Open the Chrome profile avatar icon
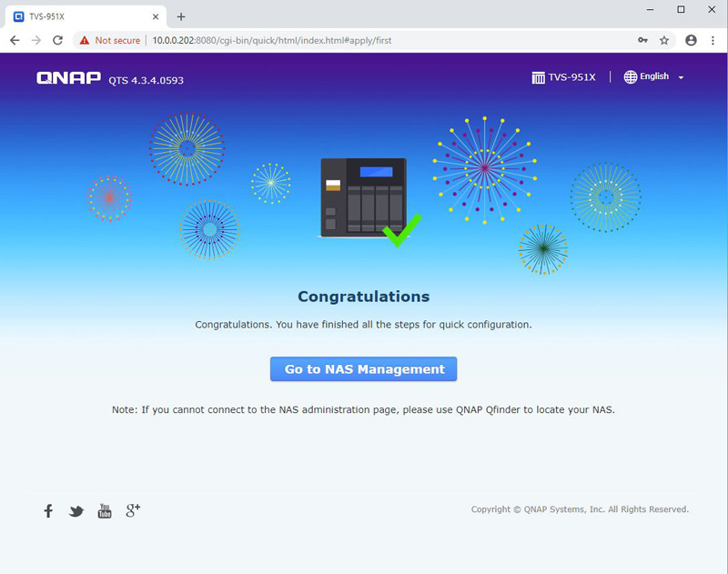This screenshot has width=728, height=574. pos(691,40)
